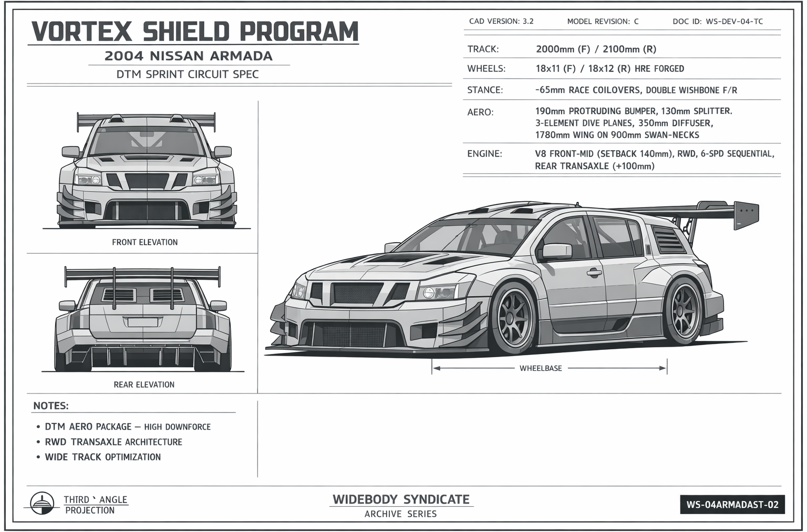Select the front elevation car drawing
Screen dimensions: 807x532
point(147,170)
